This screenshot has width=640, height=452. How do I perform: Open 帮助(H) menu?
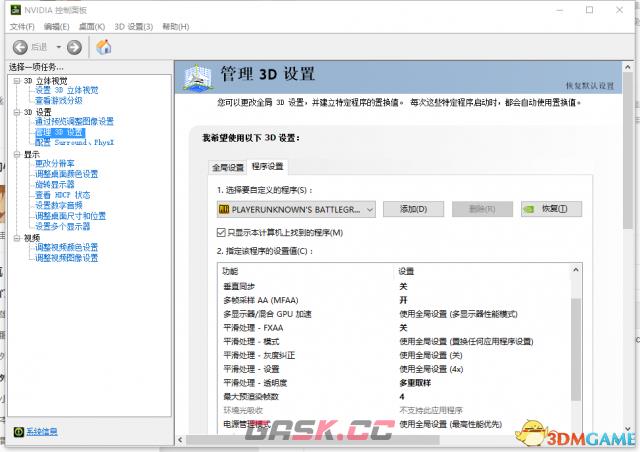tap(176, 27)
